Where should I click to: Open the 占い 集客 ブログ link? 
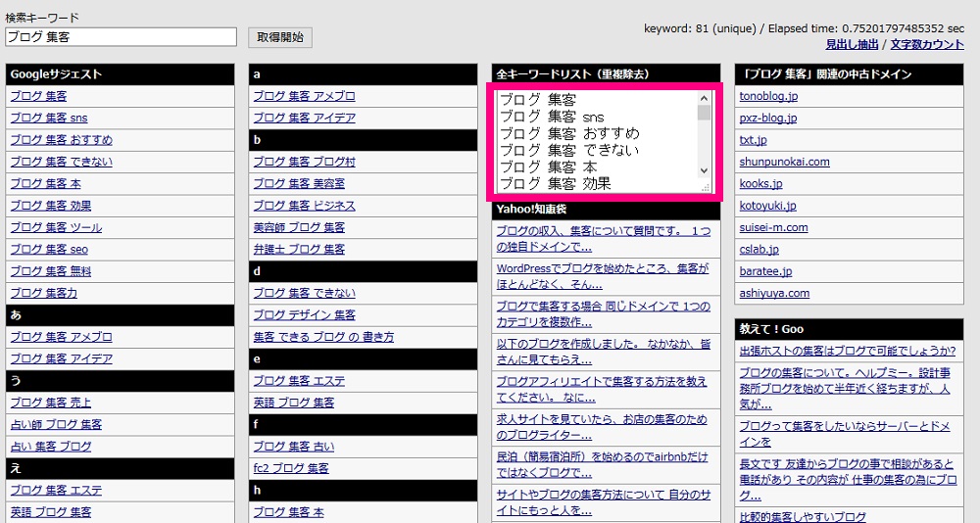pyautogui.click(x=51, y=447)
